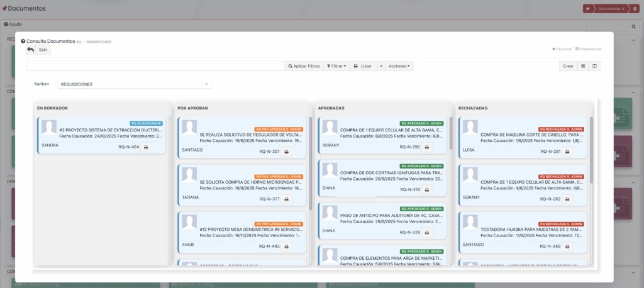
Task: Switch to list view using the lines icon
Action: [582, 66]
